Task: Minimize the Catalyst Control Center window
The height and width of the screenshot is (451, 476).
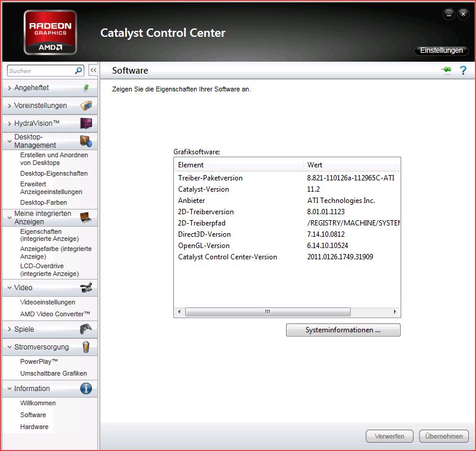Action: pyautogui.click(x=449, y=14)
